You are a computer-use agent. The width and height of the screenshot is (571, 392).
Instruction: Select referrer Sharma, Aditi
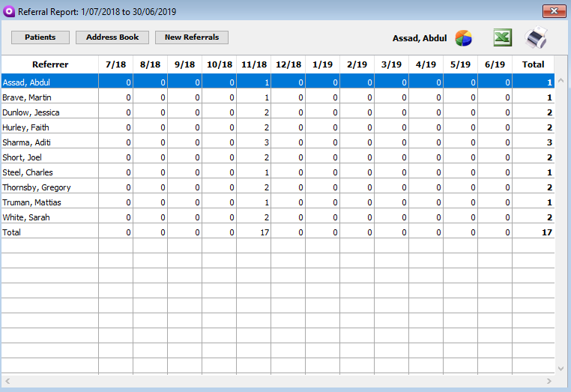22,142
